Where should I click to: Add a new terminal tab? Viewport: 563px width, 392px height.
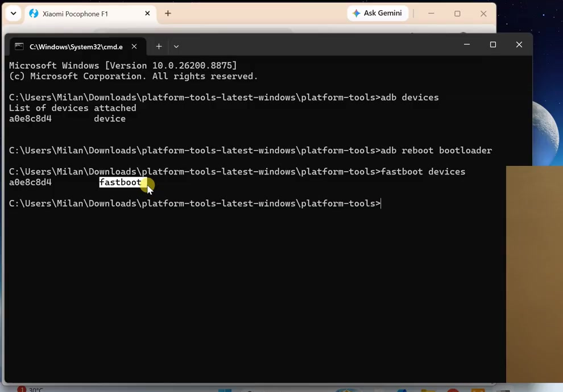coord(159,47)
